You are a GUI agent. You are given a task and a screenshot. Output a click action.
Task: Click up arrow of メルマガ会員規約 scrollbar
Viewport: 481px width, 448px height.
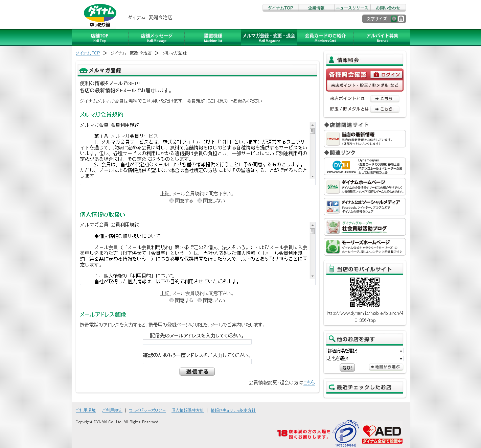pos(313,125)
